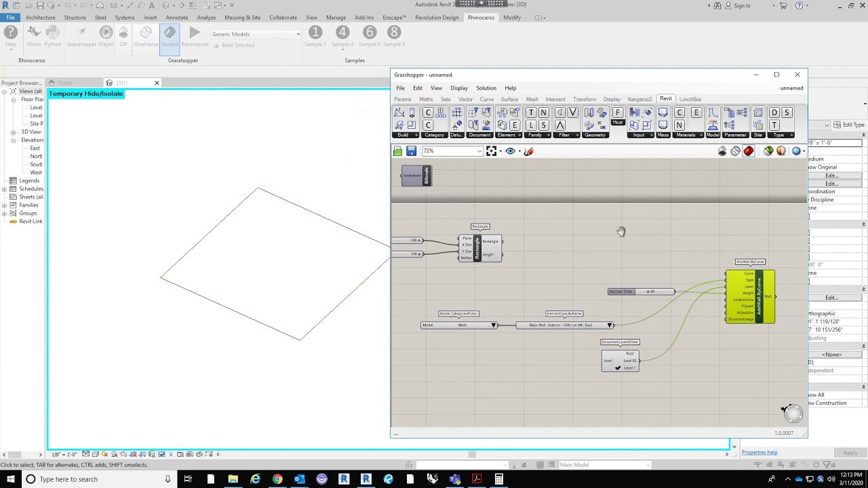
Task: Click Sign In in the Revit title bar
Action: click(x=742, y=5)
